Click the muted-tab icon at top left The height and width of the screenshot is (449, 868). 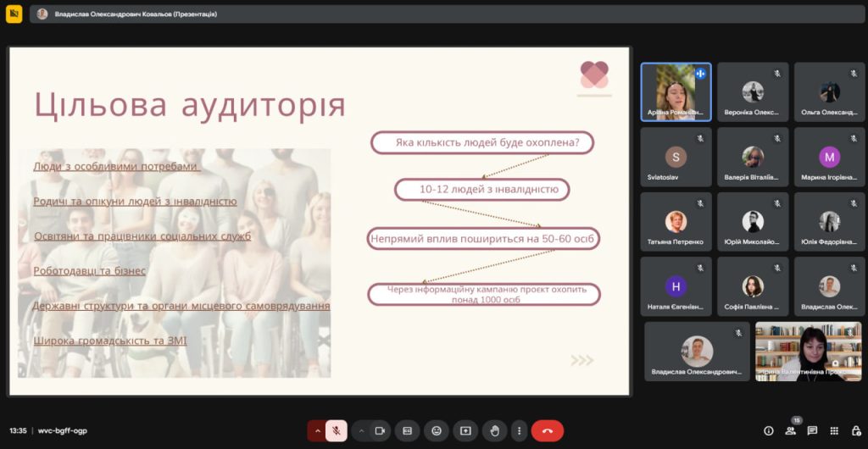tap(14, 14)
